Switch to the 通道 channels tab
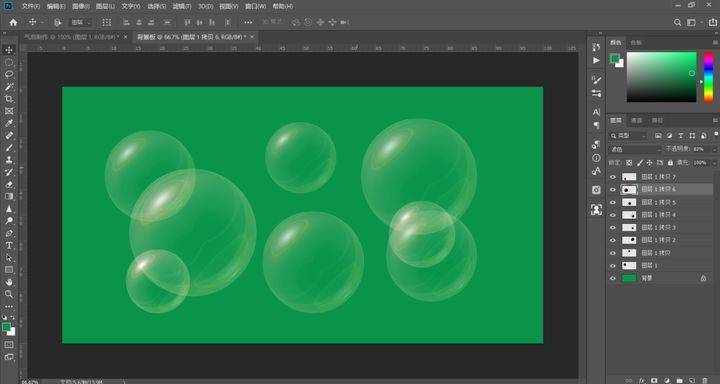This screenshot has width=720, height=384. pos(636,120)
